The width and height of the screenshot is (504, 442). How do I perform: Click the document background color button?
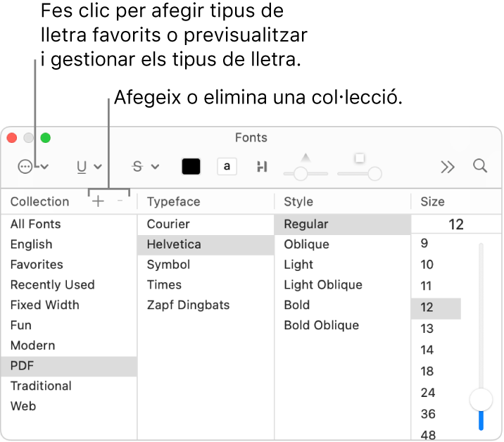[x=227, y=166]
